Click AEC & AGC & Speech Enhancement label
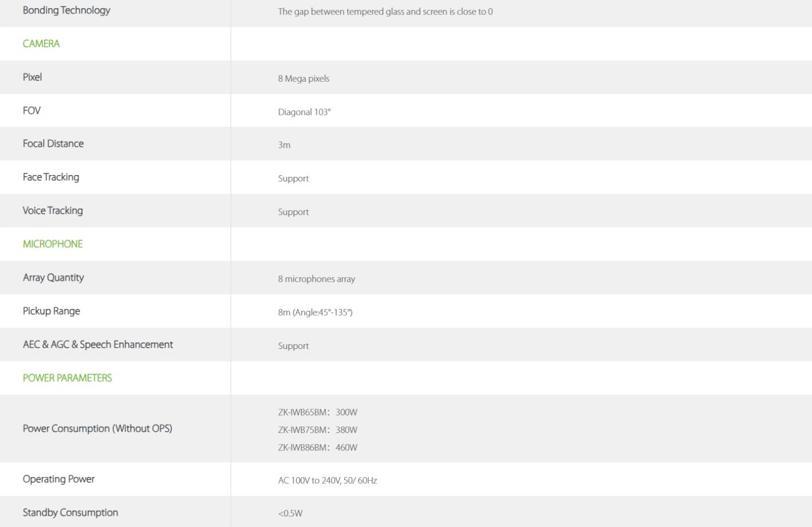 [98, 345]
